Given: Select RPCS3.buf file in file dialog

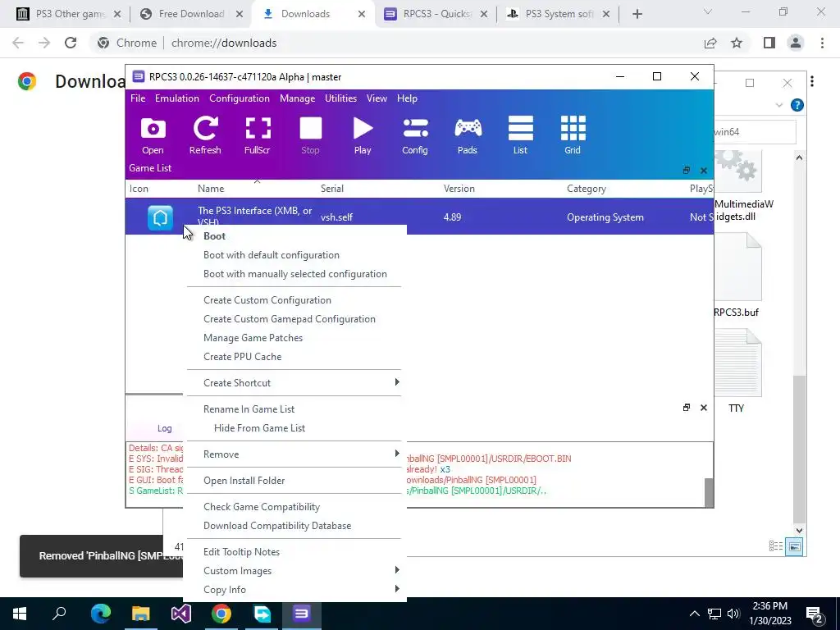Looking at the screenshot, I should [737, 276].
